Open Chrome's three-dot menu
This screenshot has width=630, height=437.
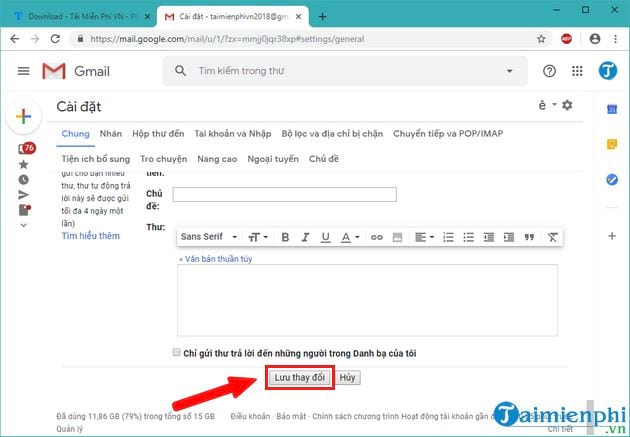(x=616, y=39)
